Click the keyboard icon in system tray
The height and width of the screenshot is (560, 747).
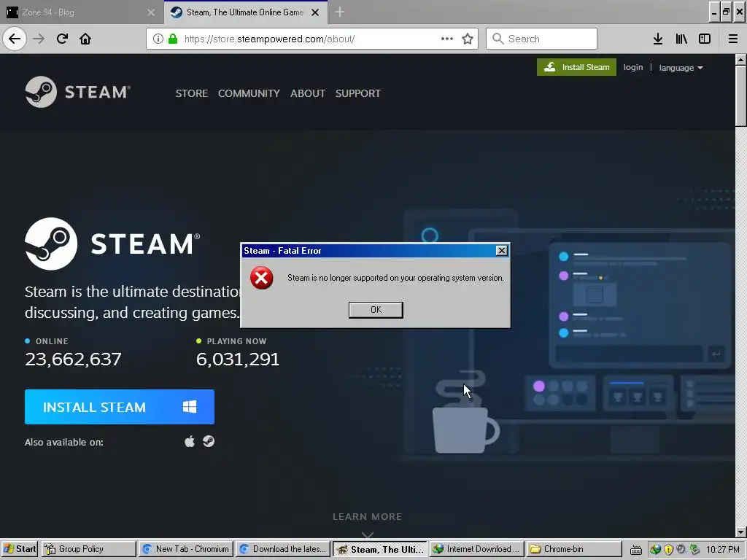pos(636,550)
